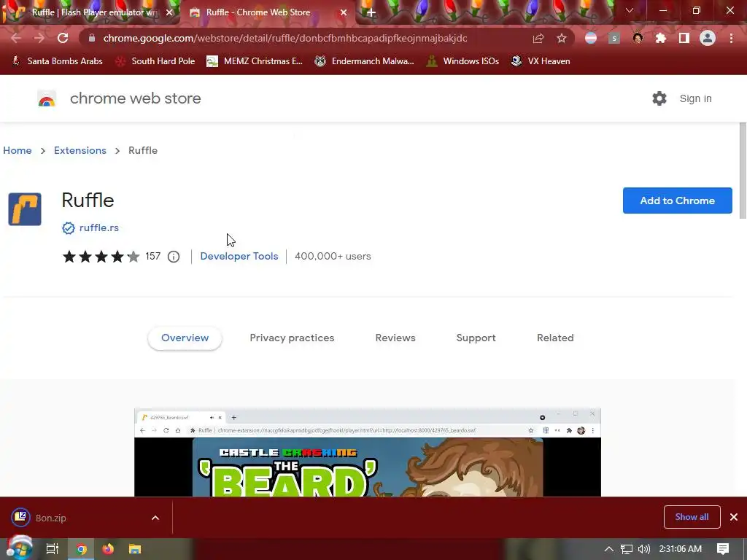Open the volume control in tray
Viewport: 747px width, 560px height.
click(x=644, y=549)
